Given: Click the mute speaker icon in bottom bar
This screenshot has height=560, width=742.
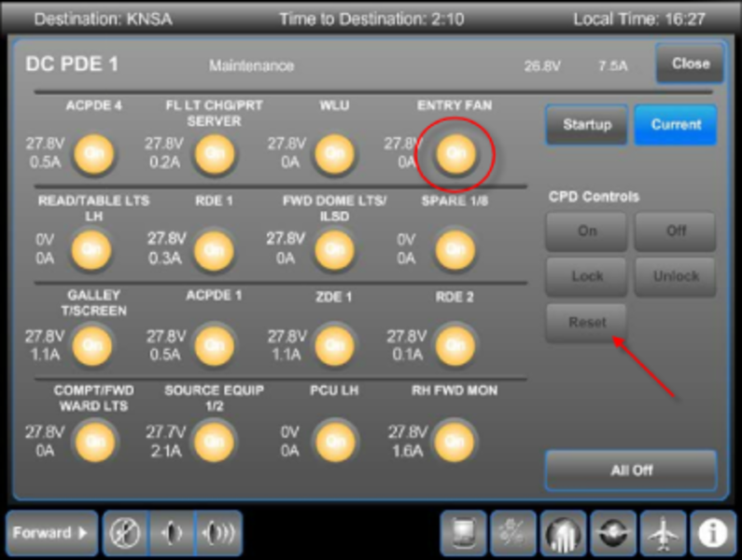Looking at the screenshot, I should pyautogui.click(x=125, y=534).
